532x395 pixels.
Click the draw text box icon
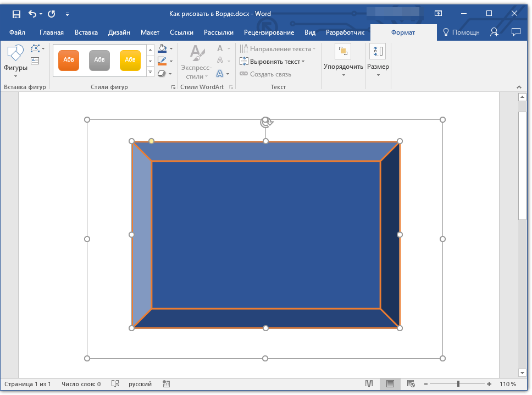point(35,61)
